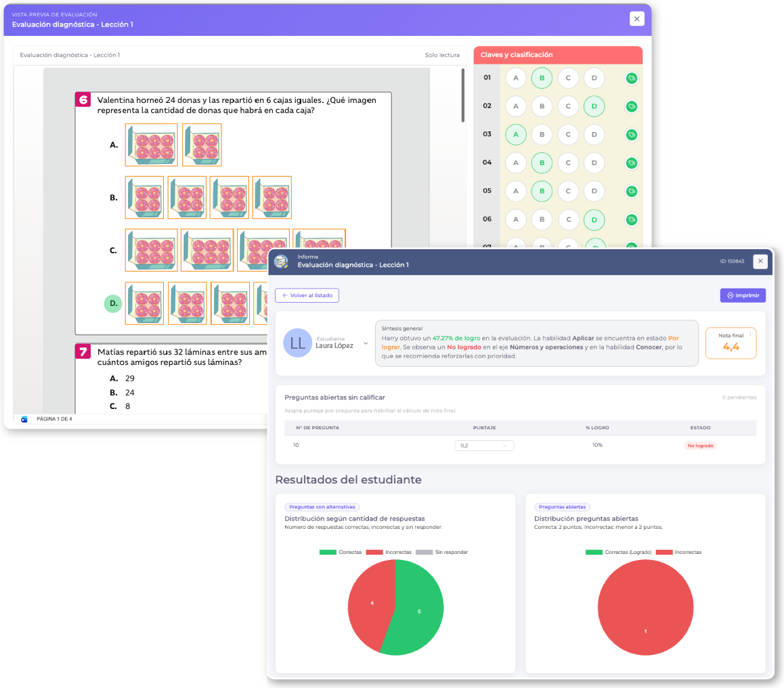Click the red Incorrectas swatch in the open-questions chart
784x688 pixels.
[664, 553]
